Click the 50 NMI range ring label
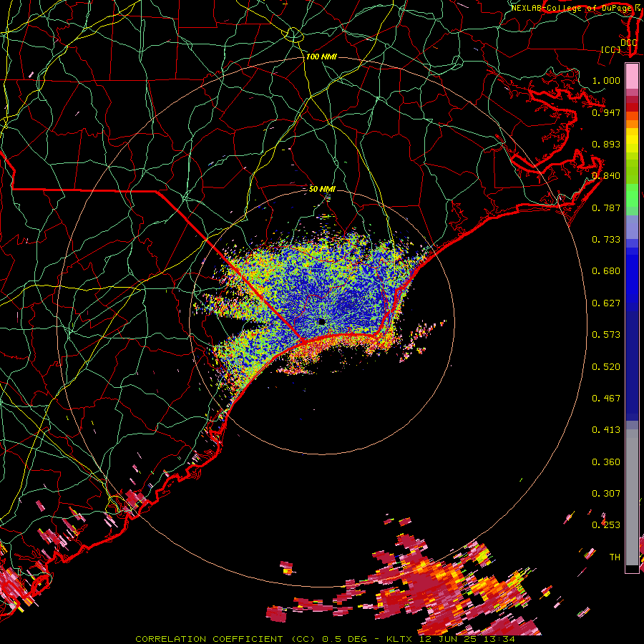This screenshot has width=644, height=644. 322,189
